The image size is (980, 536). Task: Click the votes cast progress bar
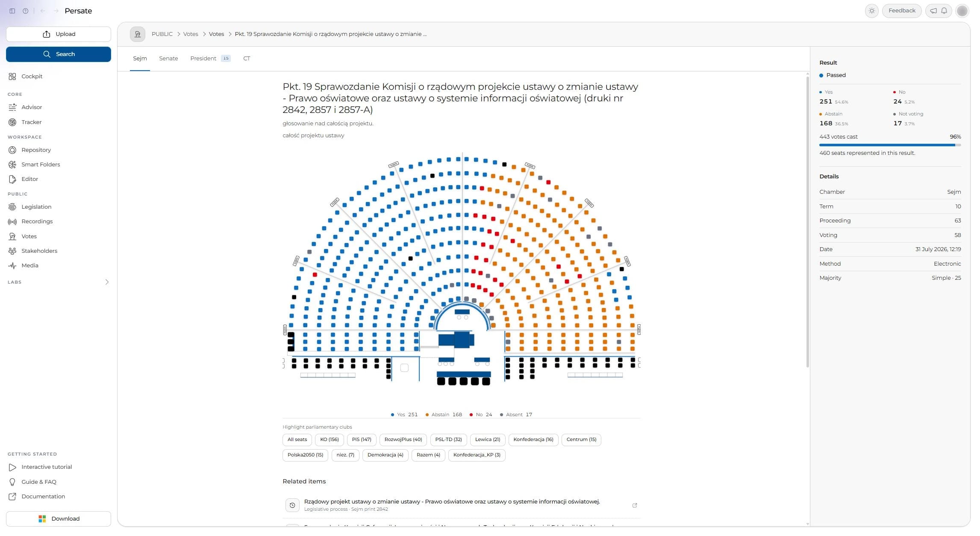(890, 145)
